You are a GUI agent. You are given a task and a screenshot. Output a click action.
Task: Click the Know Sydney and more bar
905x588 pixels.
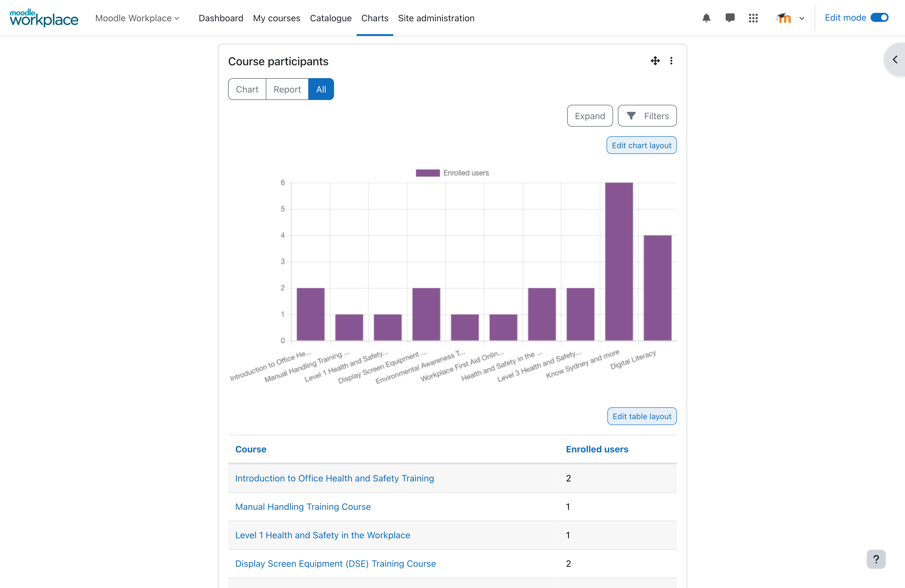pyautogui.click(x=619, y=261)
